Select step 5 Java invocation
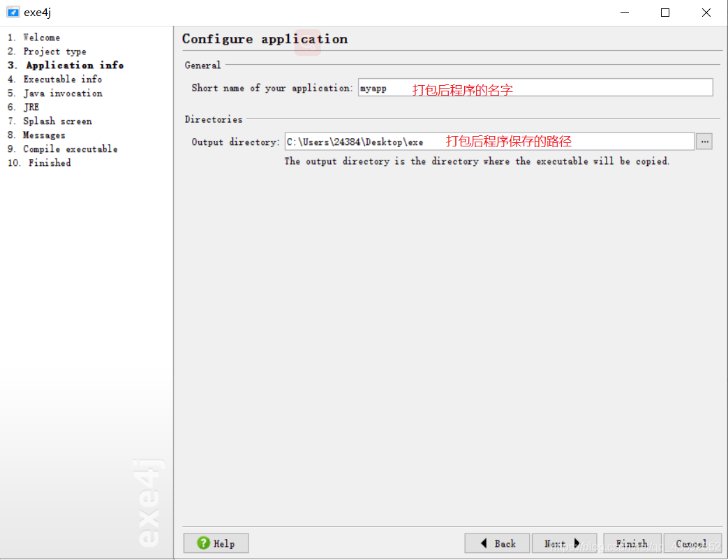The width and height of the screenshot is (728, 560). click(55, 93)
